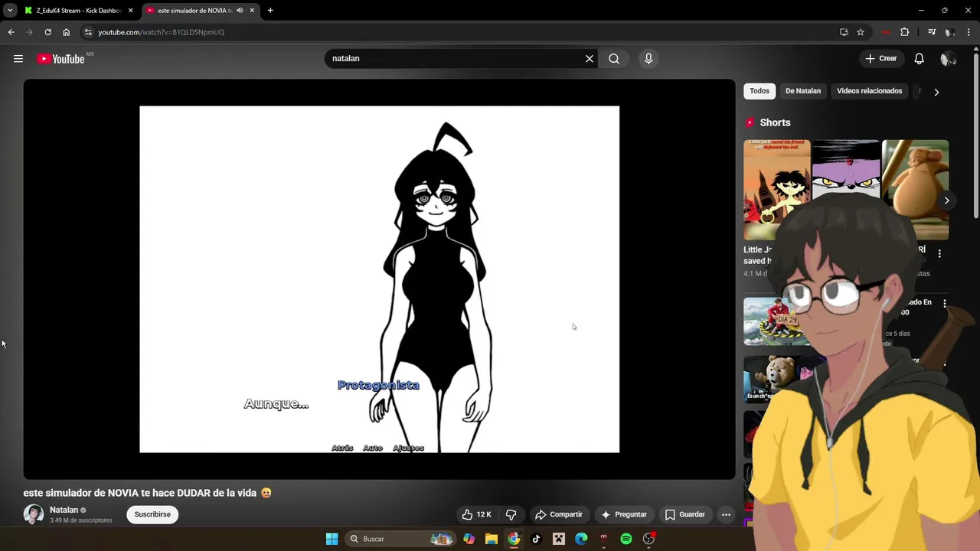The image size is (980, 551).
Task: View site information in the address bar
Action: [88, 32]
